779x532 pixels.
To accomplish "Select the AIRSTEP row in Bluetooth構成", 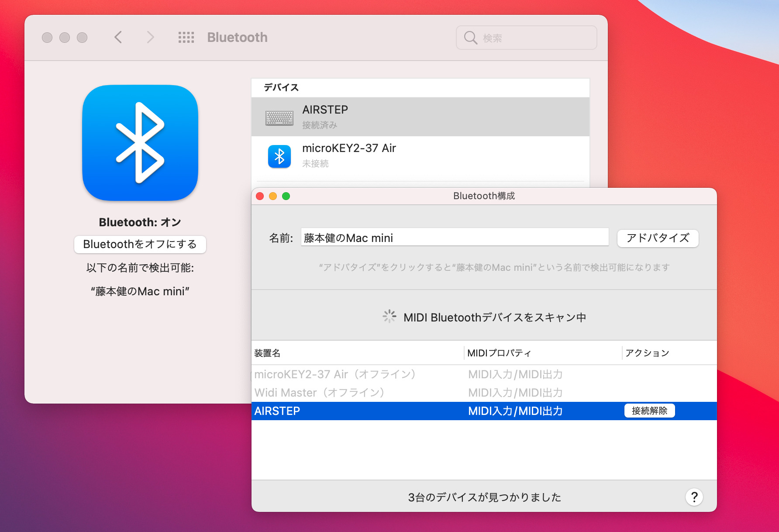I will click(484, 411).
